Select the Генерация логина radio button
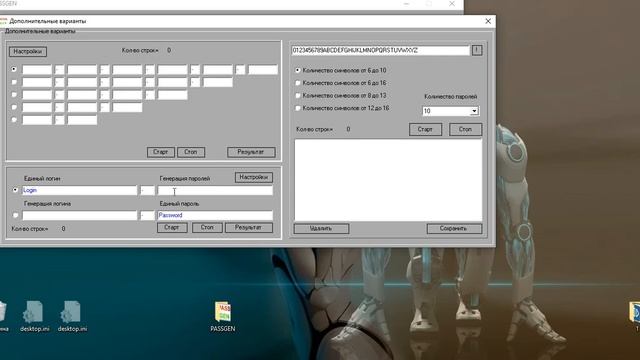 tap(16, 215)
